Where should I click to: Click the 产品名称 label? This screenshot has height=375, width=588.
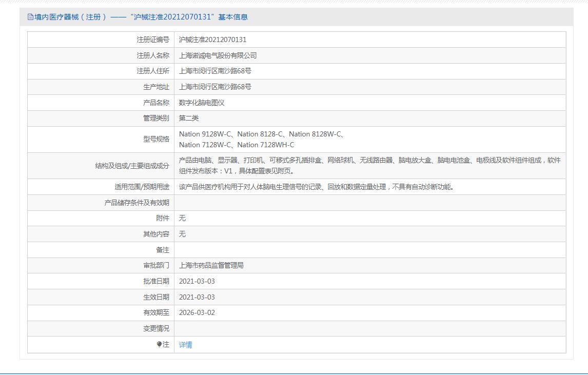pos(156,103)
